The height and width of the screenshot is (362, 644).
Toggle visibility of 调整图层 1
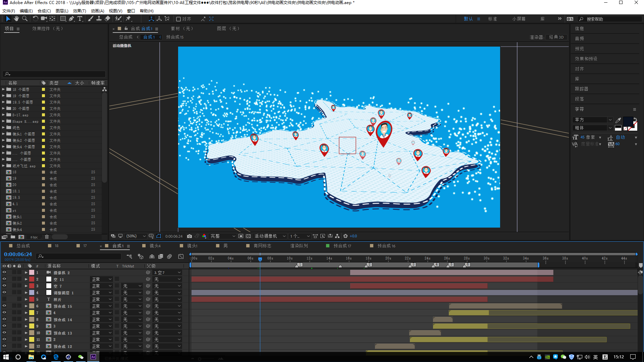point(4,293)
